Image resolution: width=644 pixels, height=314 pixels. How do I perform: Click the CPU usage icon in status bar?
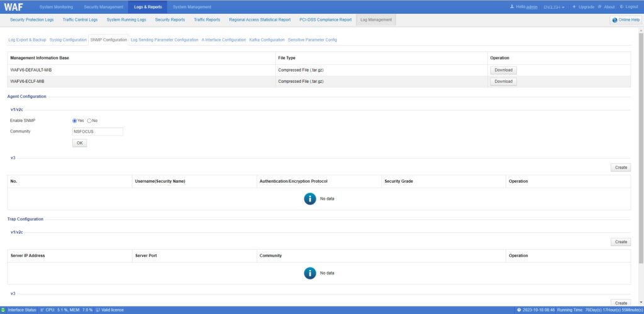tap(42, 310)
